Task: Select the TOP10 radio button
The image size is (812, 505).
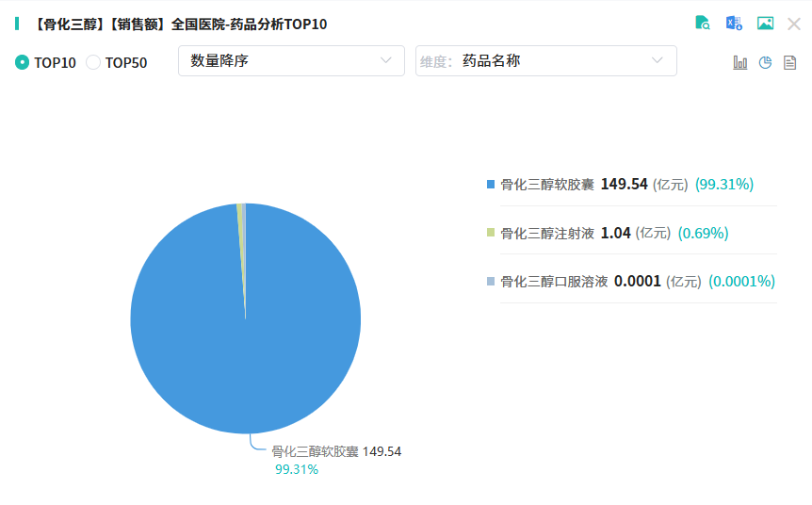Action: (23, 62)
